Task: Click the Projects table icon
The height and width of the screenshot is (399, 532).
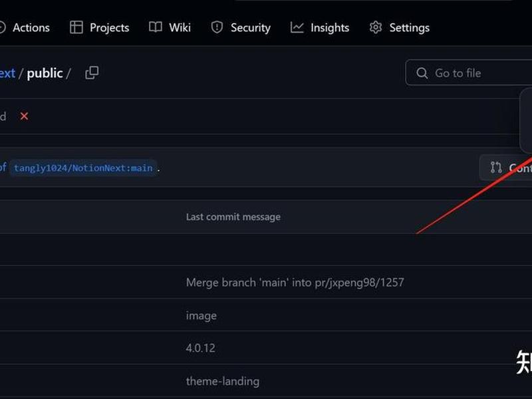Action: pos(76,27)
